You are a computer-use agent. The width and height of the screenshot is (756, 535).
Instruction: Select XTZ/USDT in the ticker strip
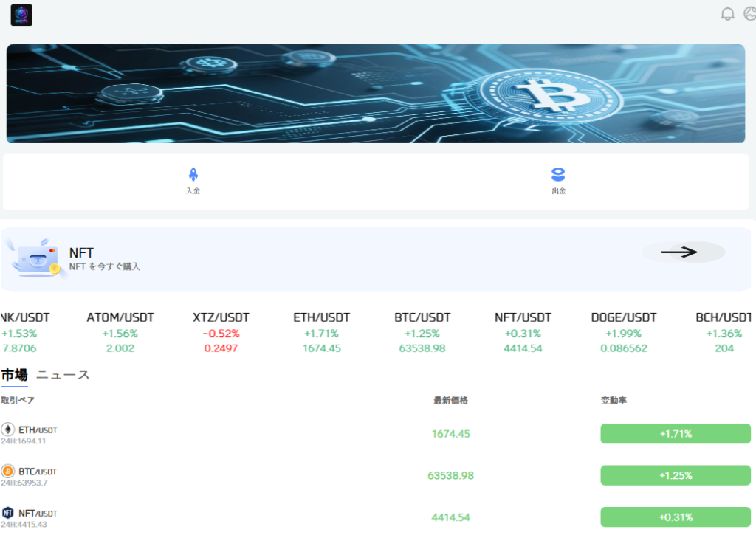click(x=221, y=333)
